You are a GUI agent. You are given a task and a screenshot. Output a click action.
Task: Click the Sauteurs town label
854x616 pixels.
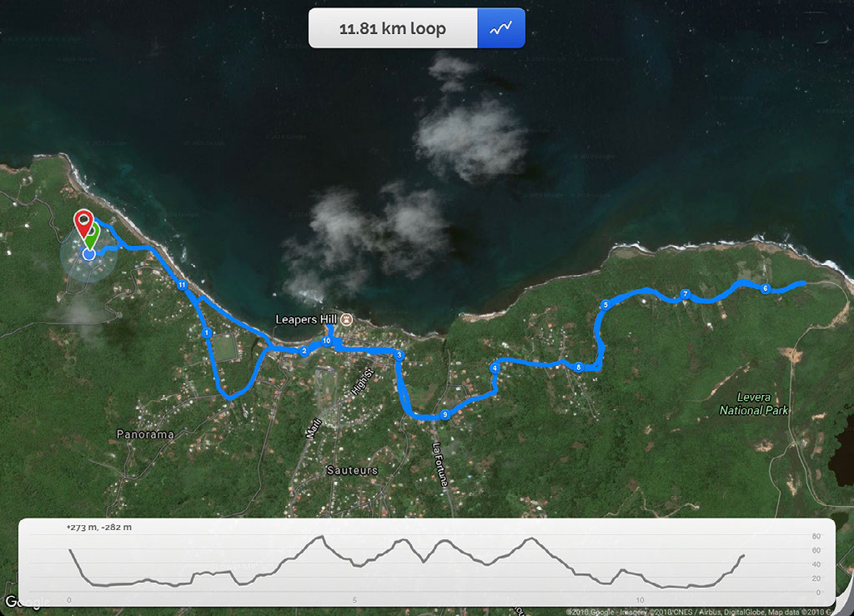click(352, 470)
